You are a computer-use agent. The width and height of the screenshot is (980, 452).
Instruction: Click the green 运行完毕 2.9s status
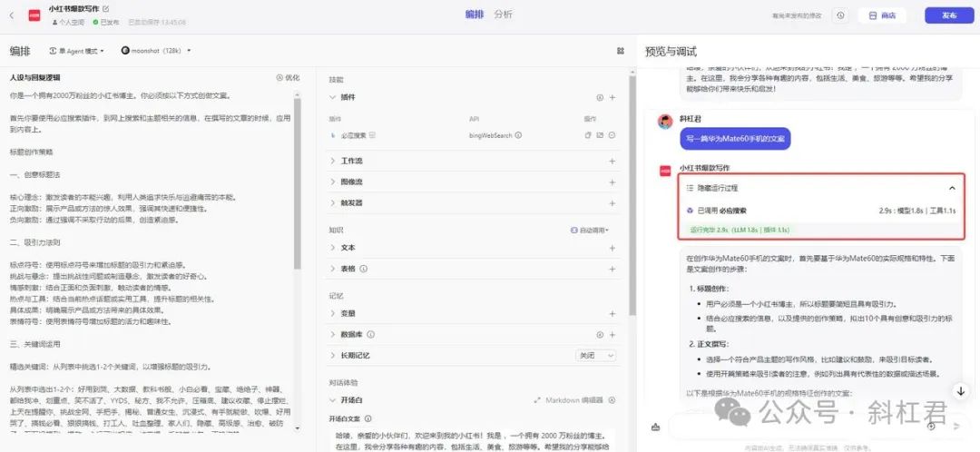[x=739, y=230]
